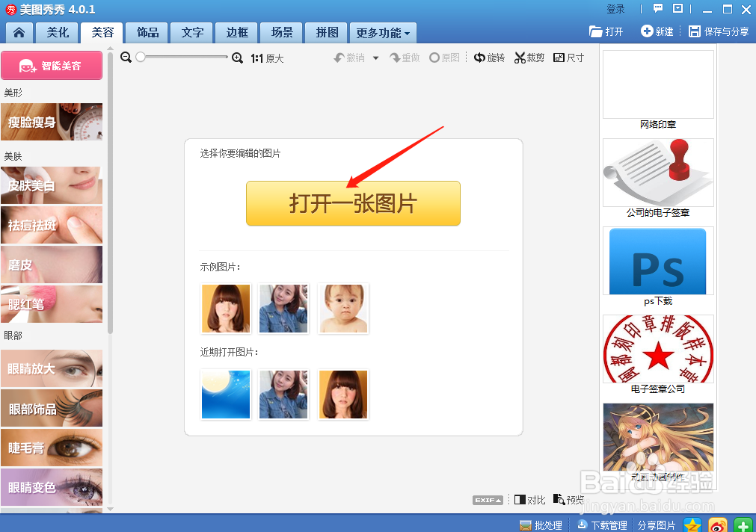Open recent photo of brown-haired girl
This screenshot has width=756, height=532.
(342, 395)
